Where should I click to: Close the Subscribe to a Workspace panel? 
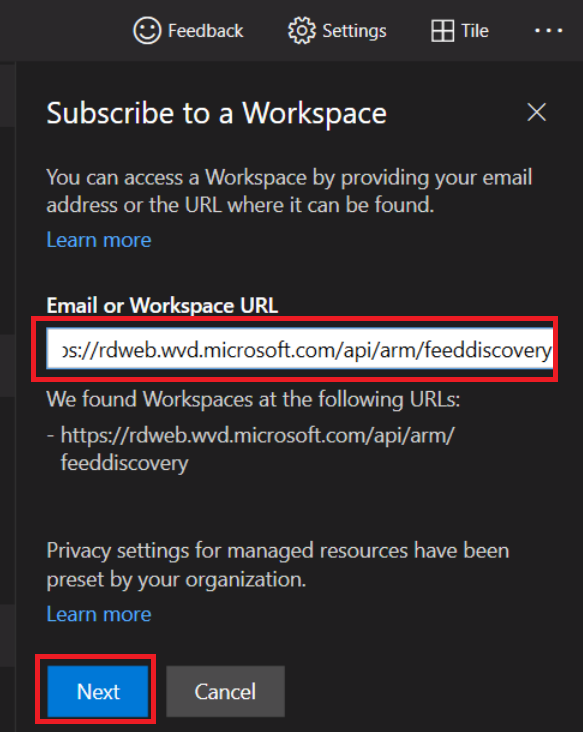point(536,113)
